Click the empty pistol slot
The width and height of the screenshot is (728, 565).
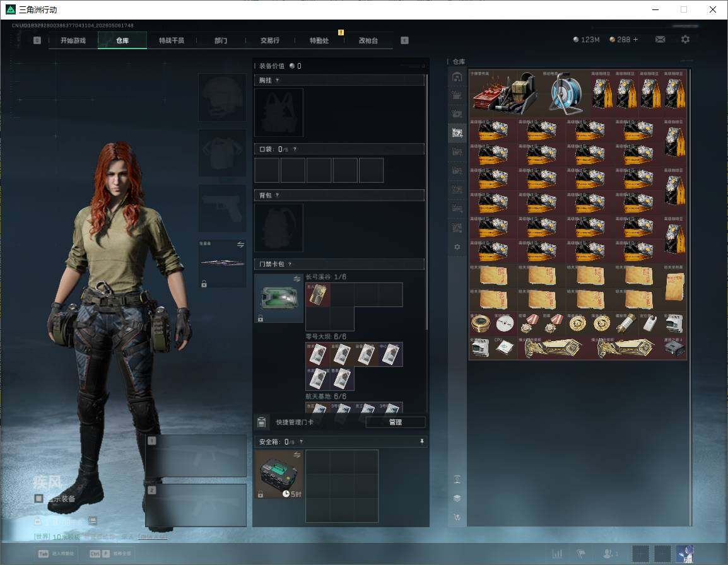[223, 208]
